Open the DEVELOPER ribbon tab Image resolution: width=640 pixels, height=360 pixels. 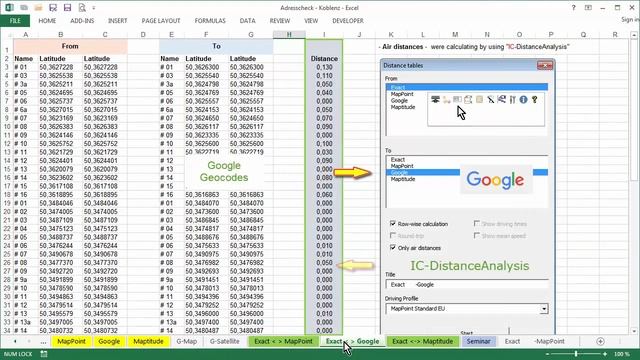tap(348, 21)
